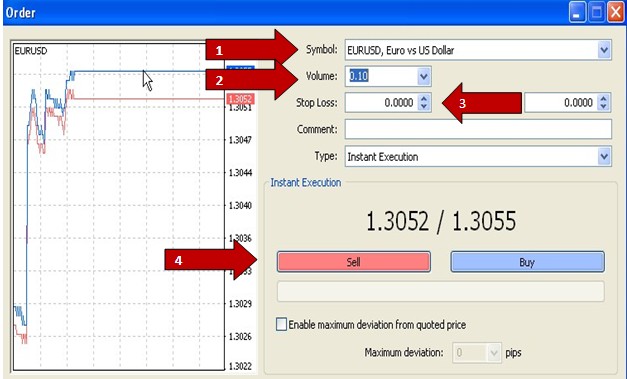Open the Symbol dropdown arrow
627x379 pixels.
(604, 50)
